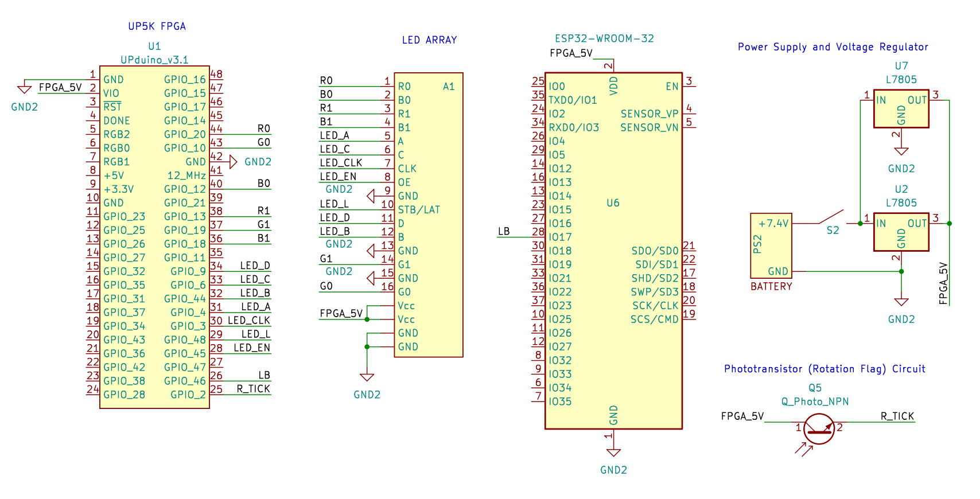
Task: Select GND2 flag at LED array pin 15
Action: tap(371, 278)
